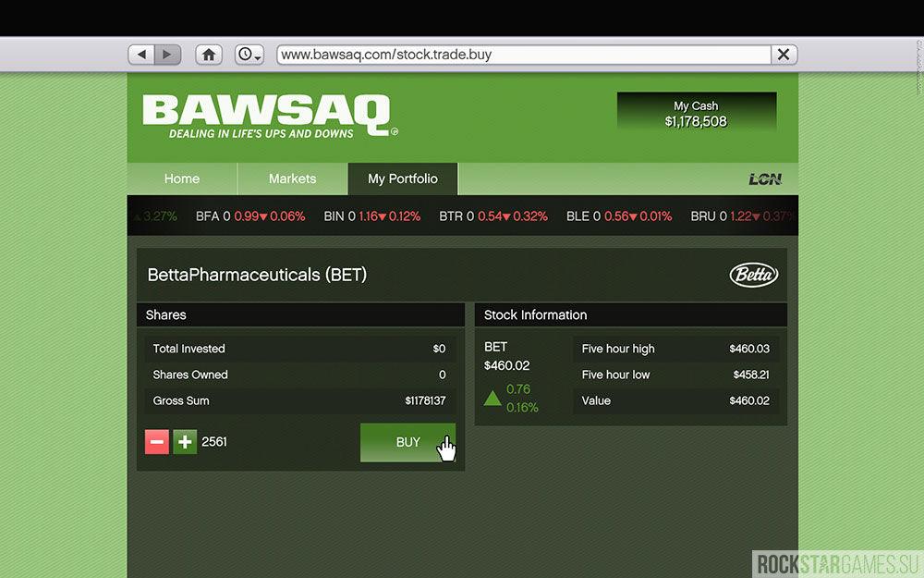Switch to the LCN exchange logo
The image size is (924, 578).
765,179
